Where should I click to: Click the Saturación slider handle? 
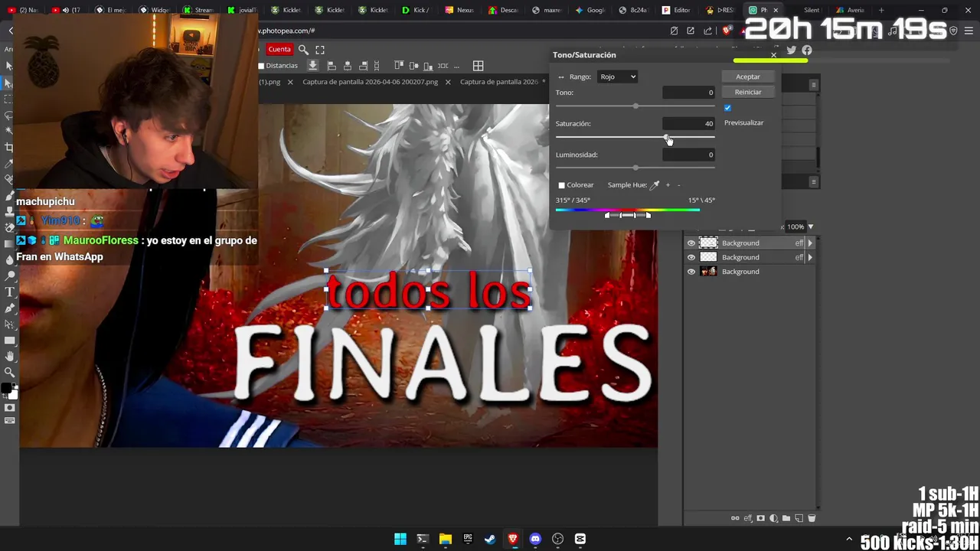(667, 138)
